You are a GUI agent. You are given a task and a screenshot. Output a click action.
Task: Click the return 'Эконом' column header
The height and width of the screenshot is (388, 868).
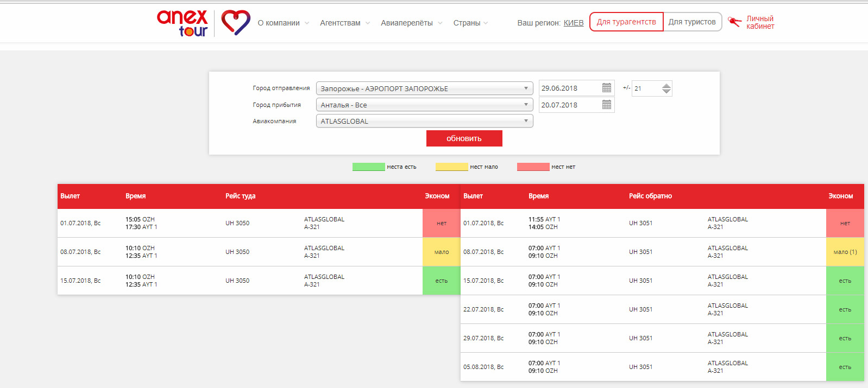point(841,196)
